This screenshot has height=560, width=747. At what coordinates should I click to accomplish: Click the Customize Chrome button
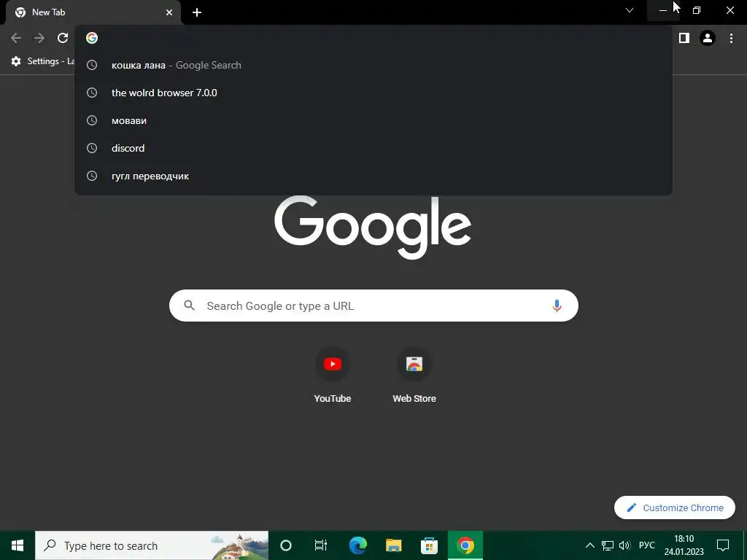coord(675,507)
